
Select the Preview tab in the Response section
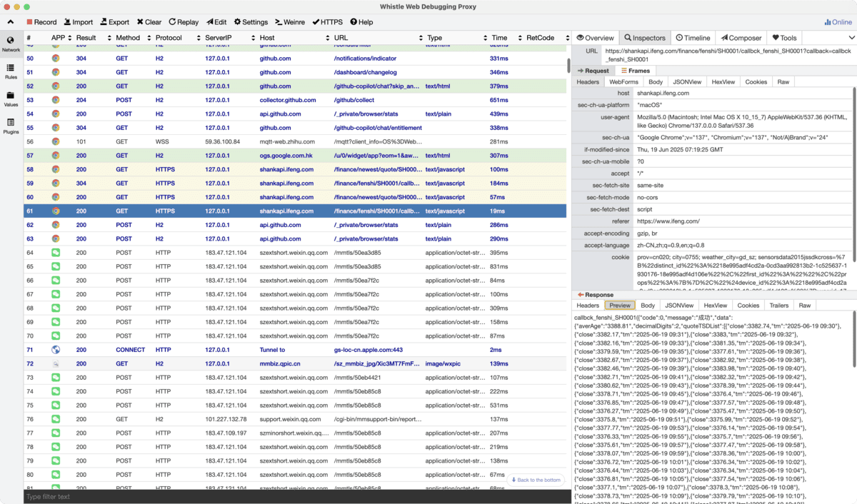pos(620,306)
